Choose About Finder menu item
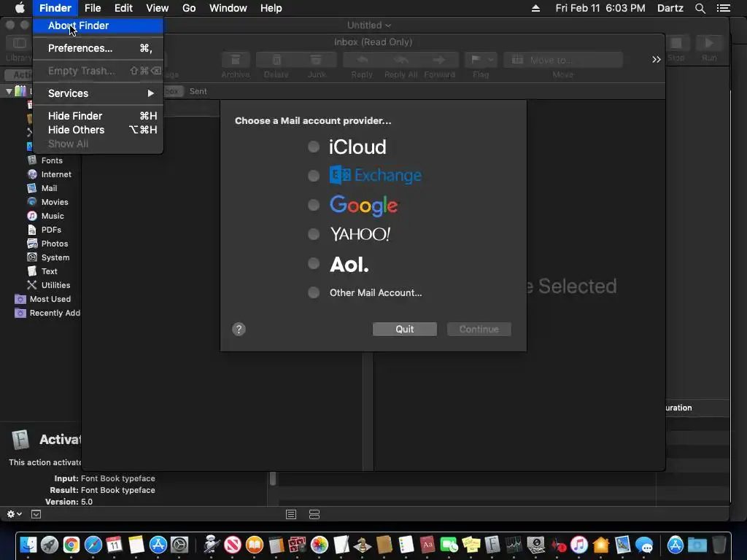Viewport: 747px width, 560px height. (x=98, y=26)
